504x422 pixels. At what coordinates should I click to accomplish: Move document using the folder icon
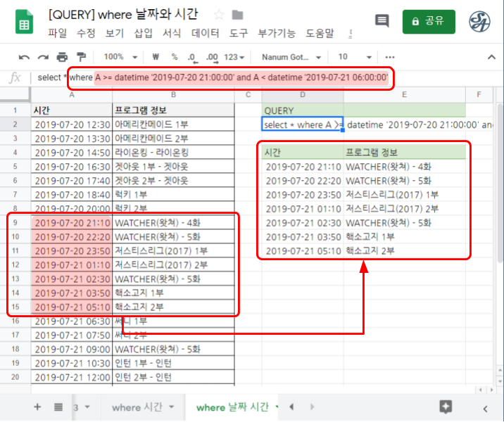click(x=237, y=15)
